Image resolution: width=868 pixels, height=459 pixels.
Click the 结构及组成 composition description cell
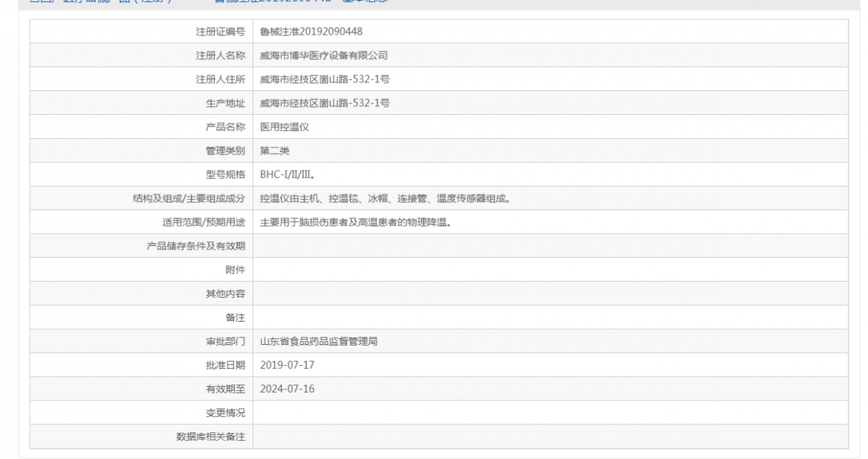(386, 198)
